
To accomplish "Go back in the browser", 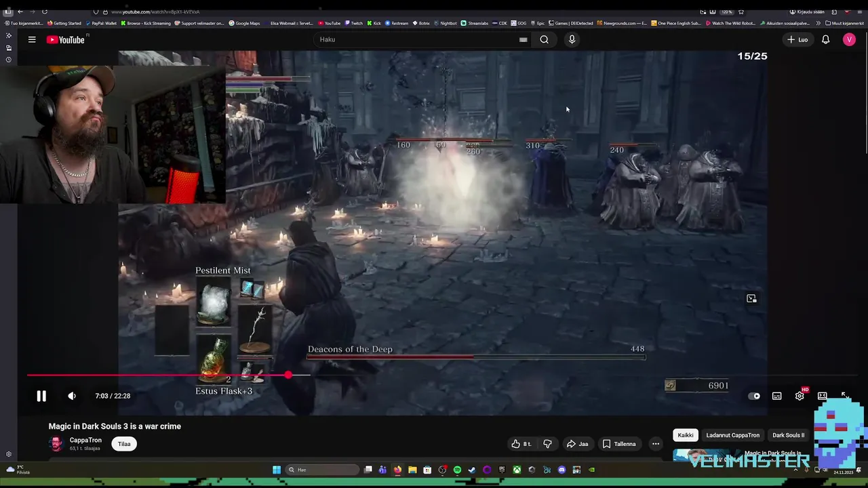I will pyautogui.click(x=20, y=12).
